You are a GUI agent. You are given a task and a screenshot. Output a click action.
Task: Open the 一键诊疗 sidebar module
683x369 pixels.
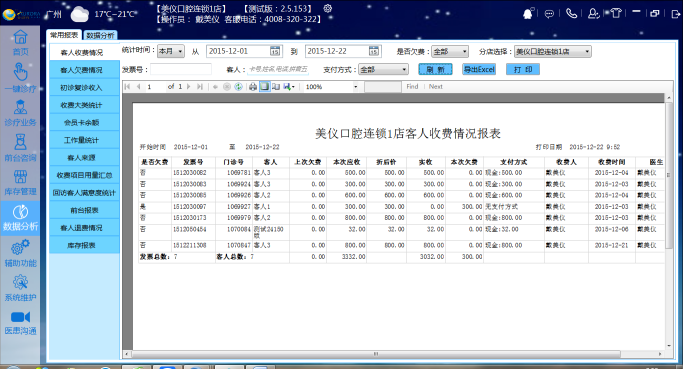click(20, 78)
